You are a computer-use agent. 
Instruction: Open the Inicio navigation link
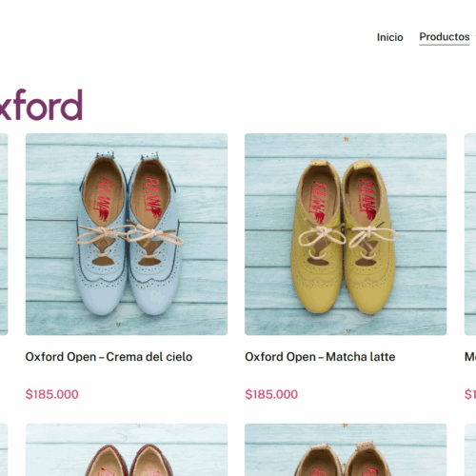click(389, 37)
